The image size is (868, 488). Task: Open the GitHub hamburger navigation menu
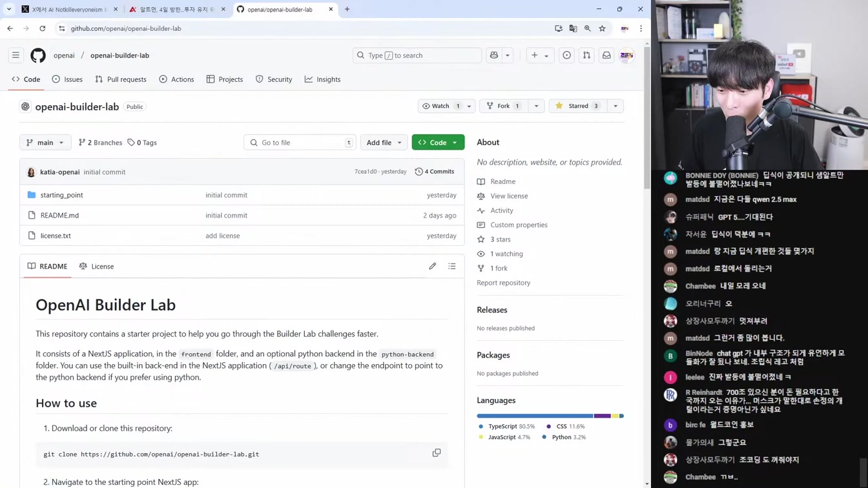[x=15, y=56]
